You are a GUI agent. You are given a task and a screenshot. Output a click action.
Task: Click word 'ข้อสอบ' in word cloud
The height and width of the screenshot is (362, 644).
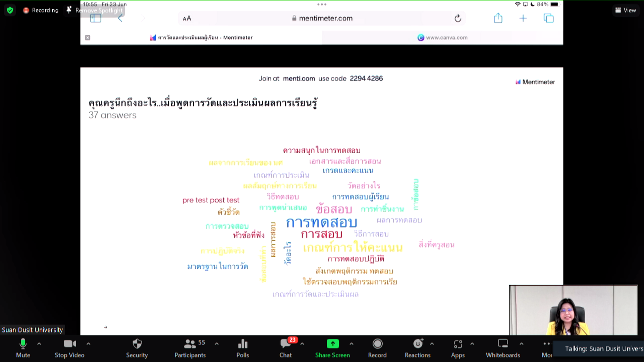click(x=334, y=209)
